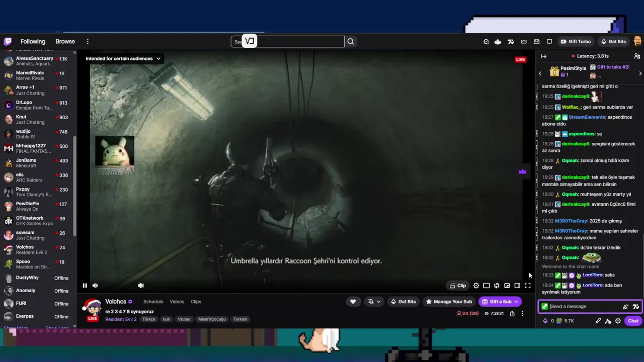
Task: Open the user profile avatar menu
Action: pyautogui.click(x=637, y=41)
